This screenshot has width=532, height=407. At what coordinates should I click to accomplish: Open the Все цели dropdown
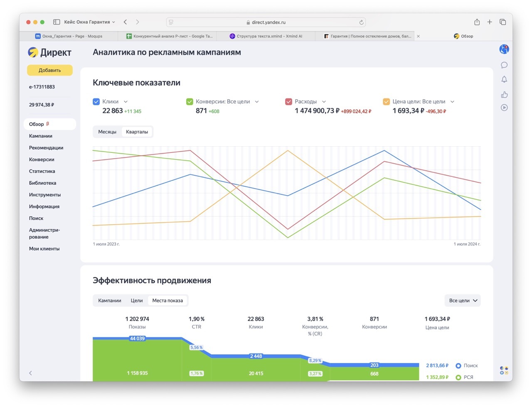pyautogui.click(x=463, y=301)
